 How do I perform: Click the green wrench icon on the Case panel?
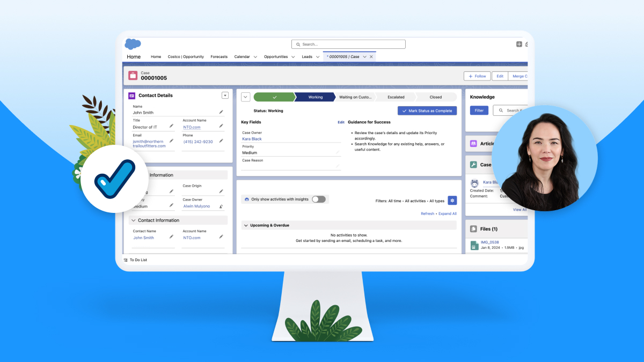[473, 164]
